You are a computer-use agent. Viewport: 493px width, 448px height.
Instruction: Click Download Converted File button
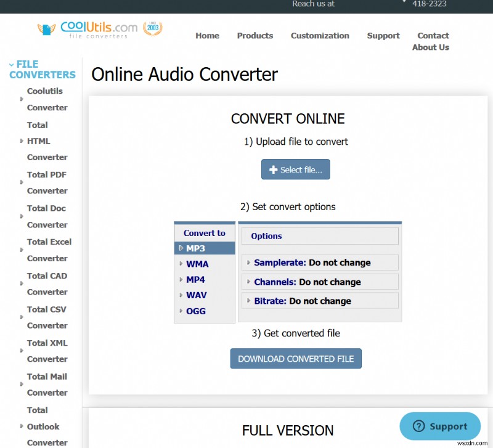296,359
